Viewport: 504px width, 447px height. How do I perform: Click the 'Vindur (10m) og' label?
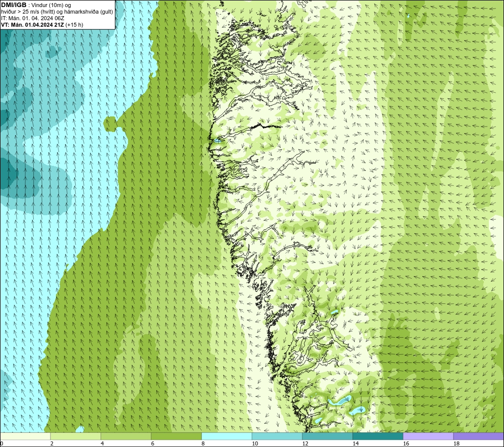51,6
